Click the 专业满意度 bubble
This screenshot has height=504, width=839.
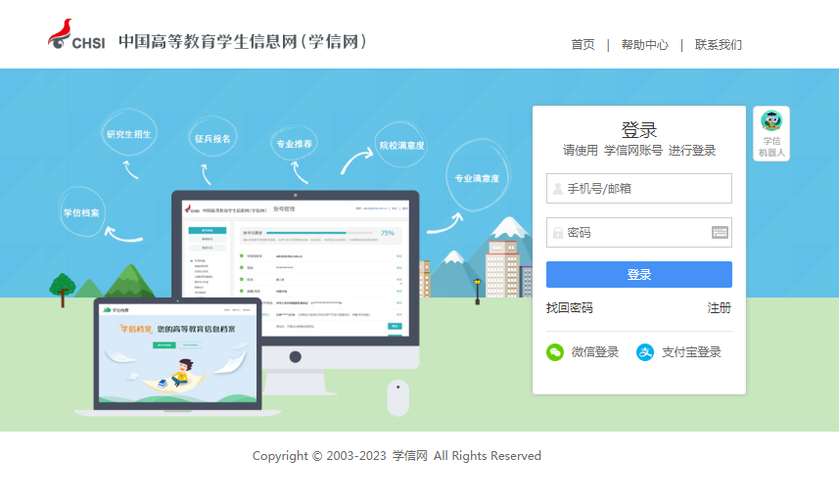click(477, 179)
